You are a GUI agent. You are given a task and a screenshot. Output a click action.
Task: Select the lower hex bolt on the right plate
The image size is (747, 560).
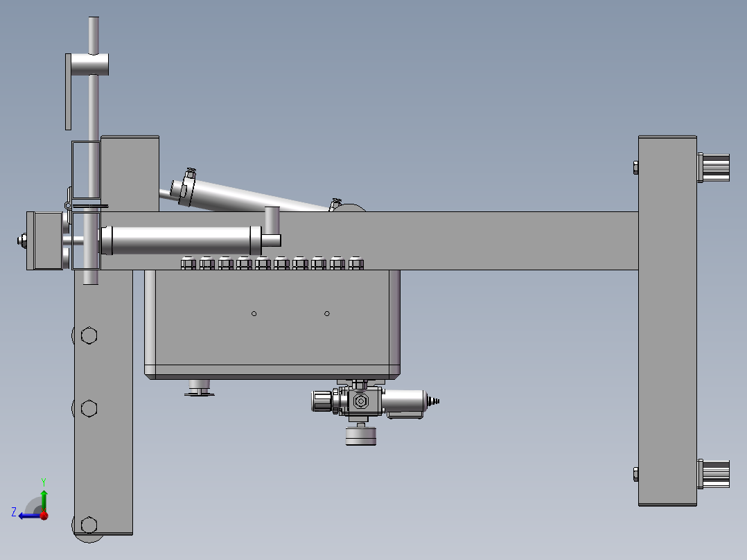(635, 474)
